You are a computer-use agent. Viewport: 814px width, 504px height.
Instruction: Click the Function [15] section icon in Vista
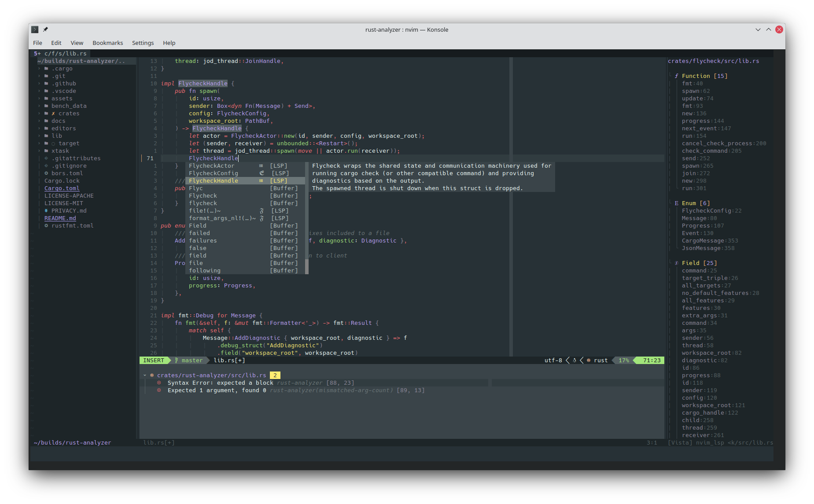tap(677, 76)
